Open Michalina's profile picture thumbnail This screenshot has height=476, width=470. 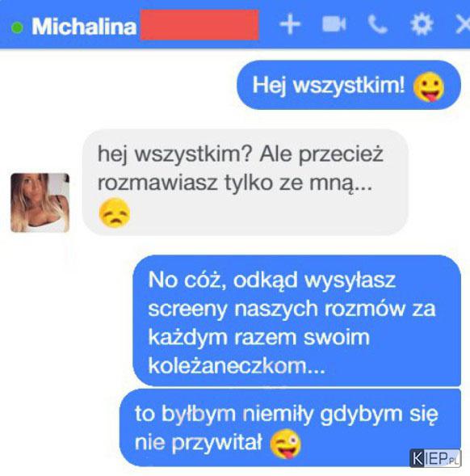pyautogui.click(x=40, y=203)
